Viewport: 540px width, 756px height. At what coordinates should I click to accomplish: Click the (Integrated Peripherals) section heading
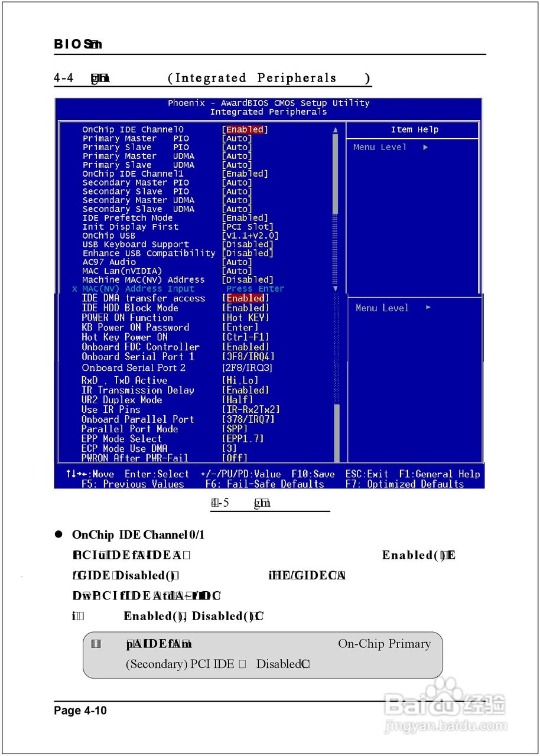point(269,78)
